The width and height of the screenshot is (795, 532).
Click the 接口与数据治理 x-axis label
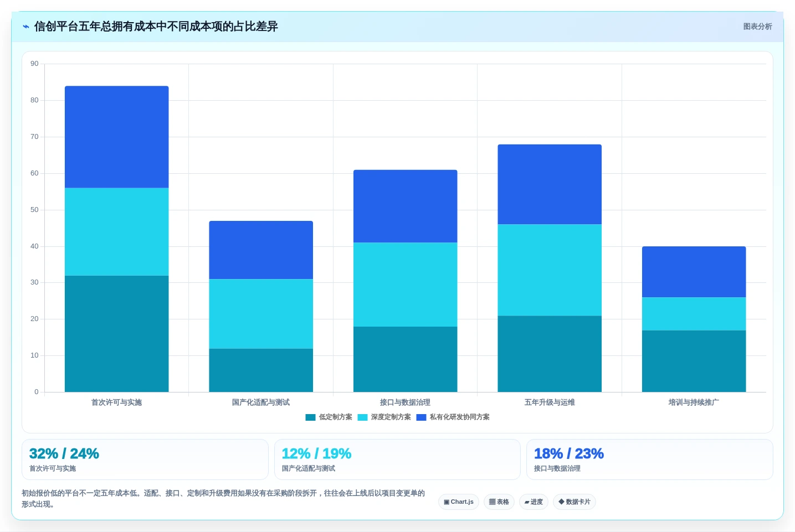pyautogui.click(x=406, y=402)
